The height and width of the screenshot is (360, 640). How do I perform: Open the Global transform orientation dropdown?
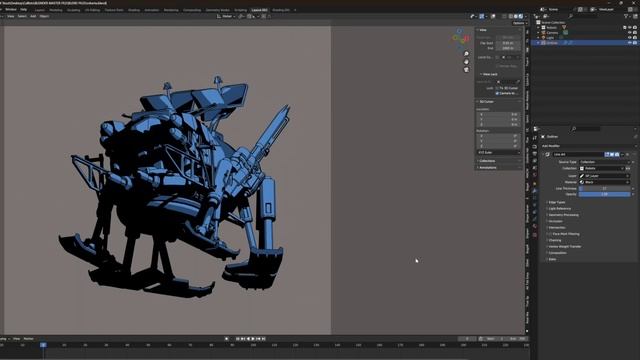click(x=226, y=16)
